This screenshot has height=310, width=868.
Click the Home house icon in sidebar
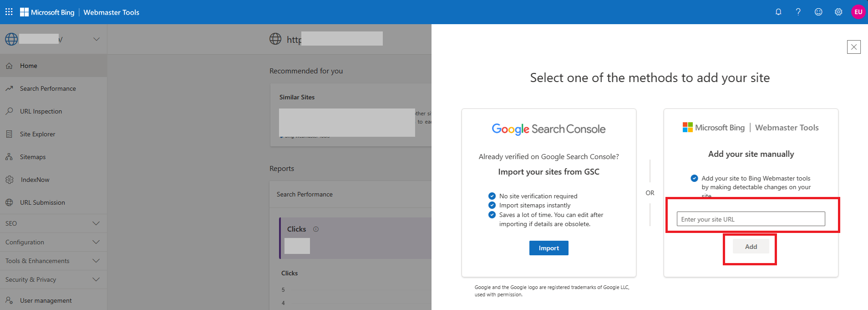point(9,66)
